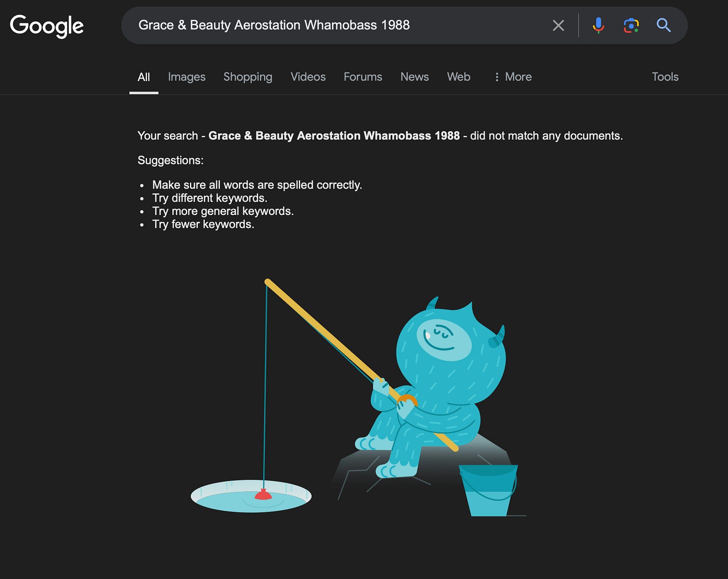Switch to the Web tab
The width and height of the screenshot is (728, 579).
pos(458,77)
